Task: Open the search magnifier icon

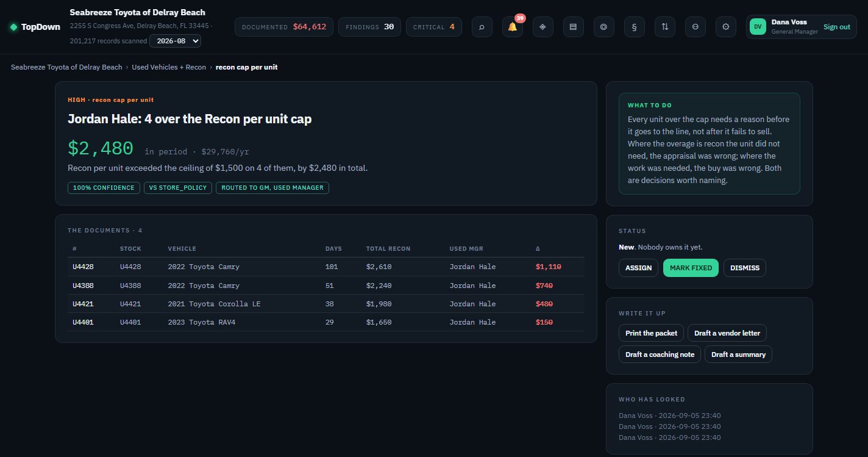Action: click(482, 27)
